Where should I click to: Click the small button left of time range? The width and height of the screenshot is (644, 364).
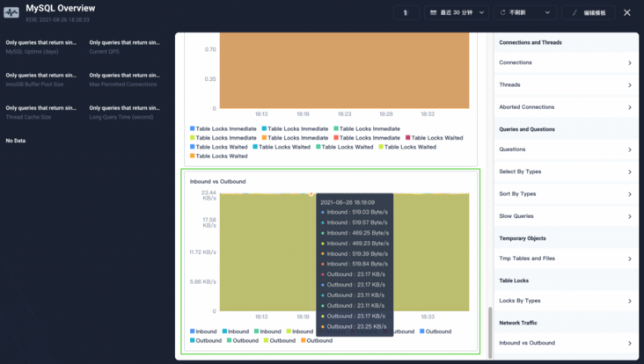pos(406,13)
